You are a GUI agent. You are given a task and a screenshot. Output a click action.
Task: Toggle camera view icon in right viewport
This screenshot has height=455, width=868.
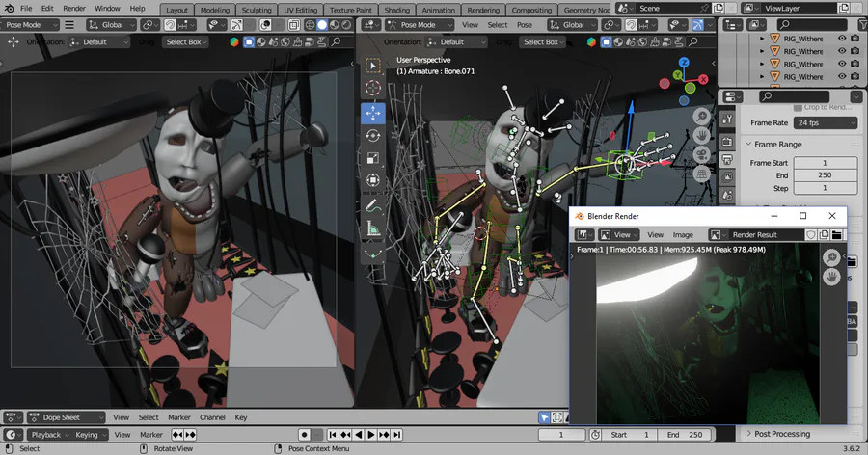702,155
